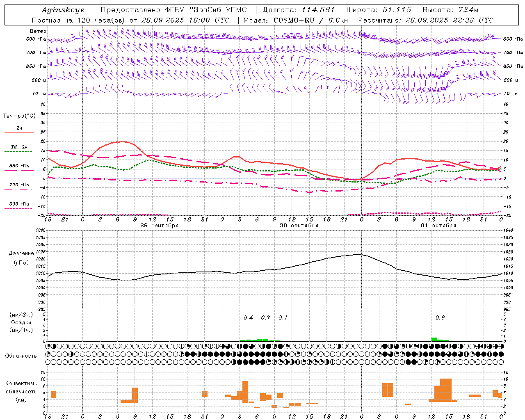Click the forecast start time 28.09.2025 18:00 UTC
Viewport: 525px width, 420px height.
tap(185, 20)
